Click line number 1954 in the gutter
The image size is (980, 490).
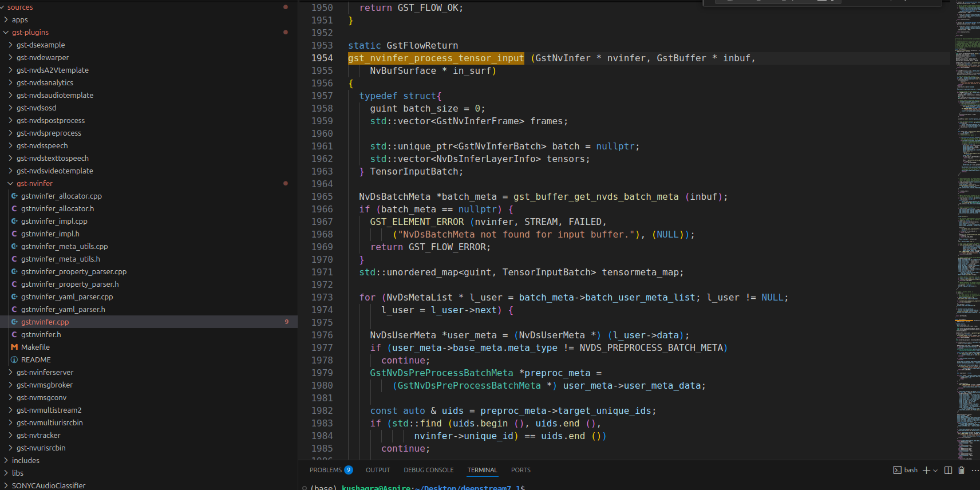[322, 58]
